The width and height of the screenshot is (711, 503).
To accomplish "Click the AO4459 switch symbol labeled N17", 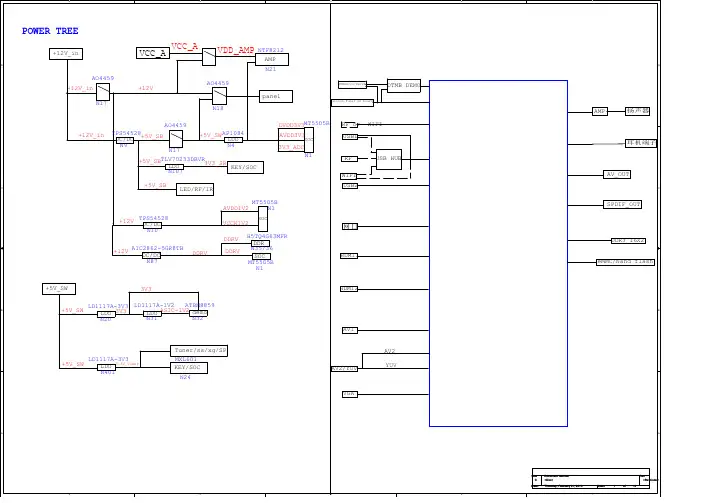I will tap(175, 139).
